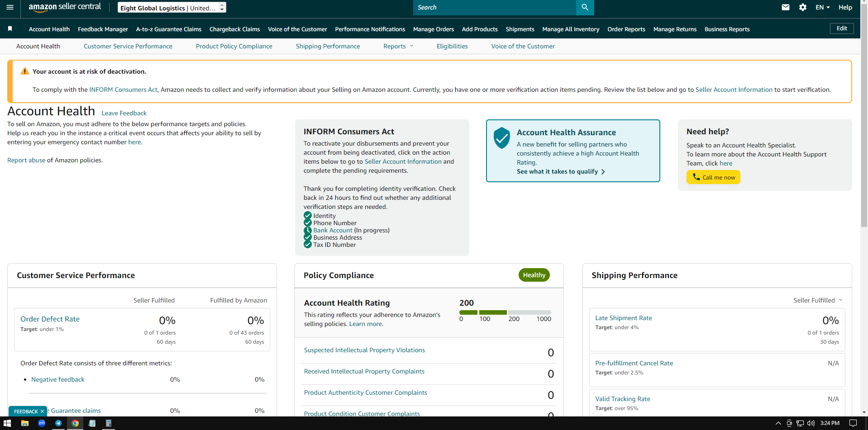Click the Help link in header
Screen dimensions: 868x430
[845, 7]
